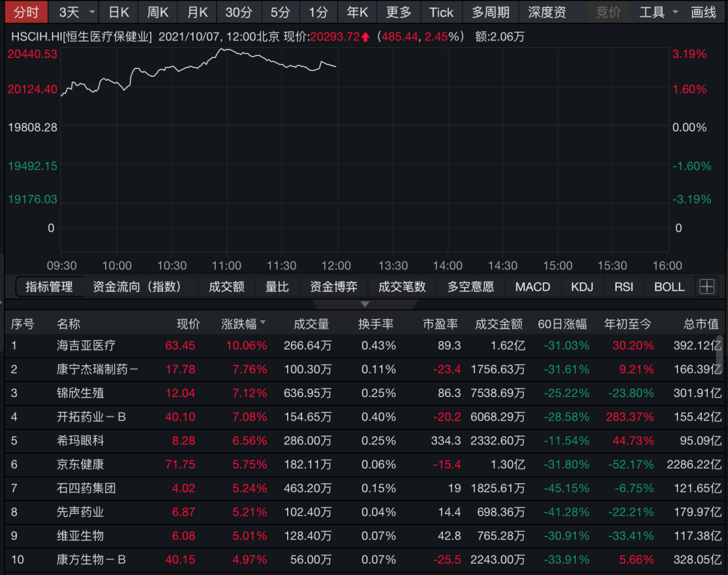The width and height of the screenshot is (728, 575).
Task: Switch to 年K chart tab
Action: 357,12
